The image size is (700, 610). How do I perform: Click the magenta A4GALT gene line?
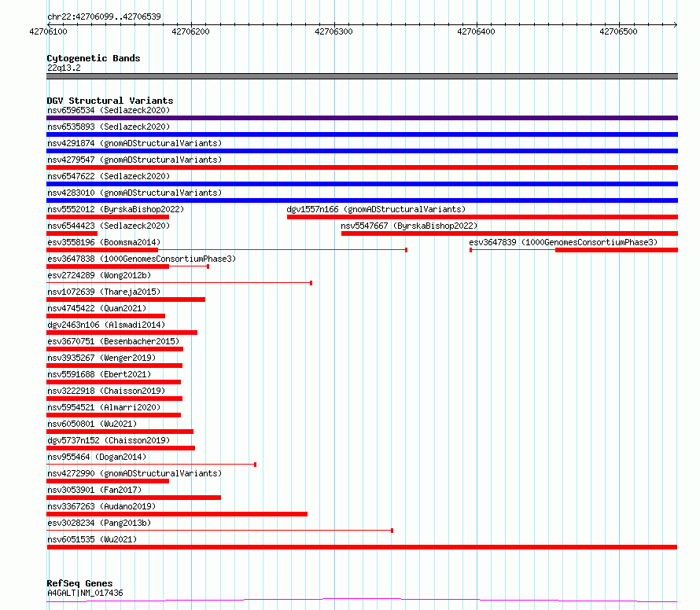point(362,601)
